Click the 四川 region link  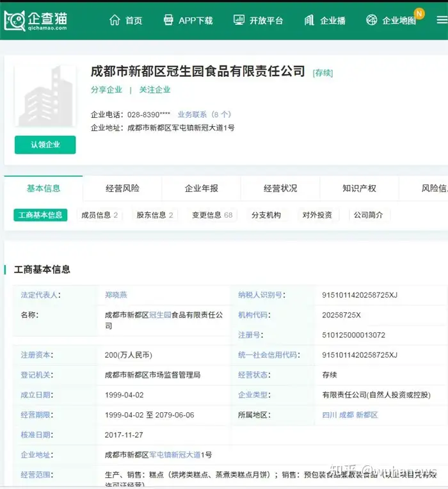[330, 415]
